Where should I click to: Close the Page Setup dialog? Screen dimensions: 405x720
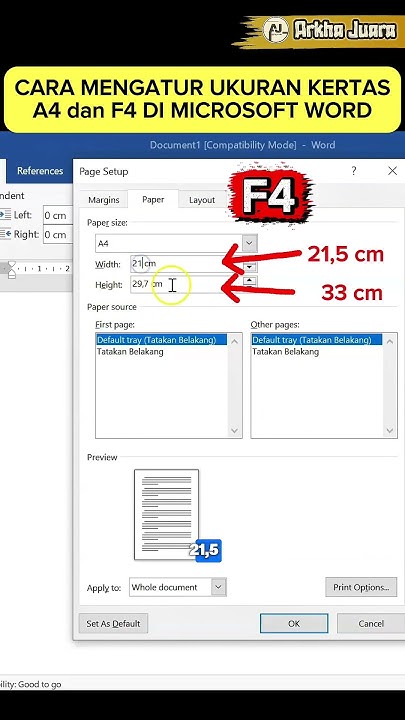(x=392, y=171)
